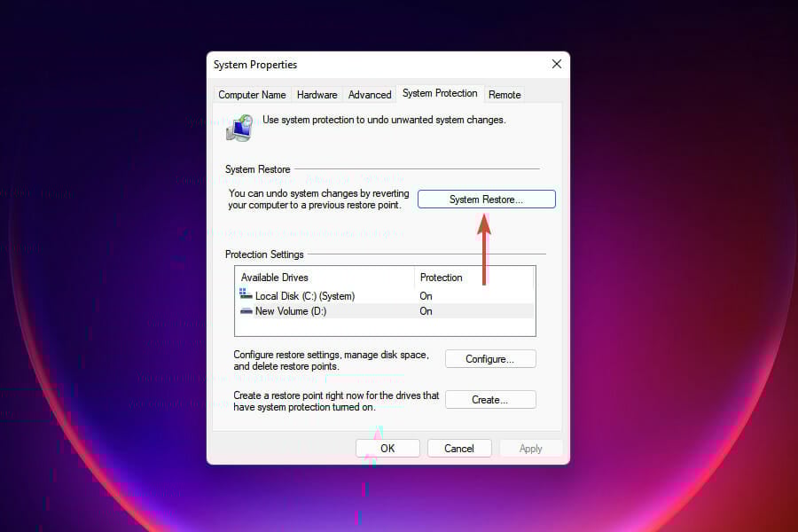Click the On status for New Volume (D:)

[426, 311]
